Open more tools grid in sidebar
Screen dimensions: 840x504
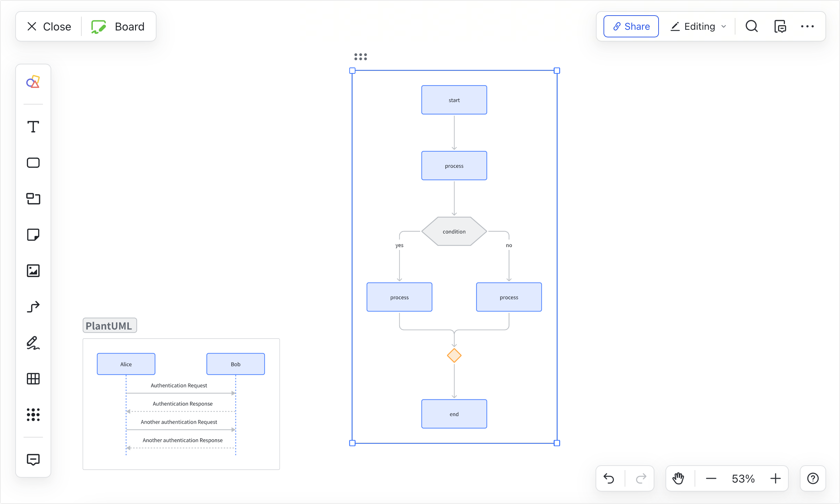click(x=33, y=415)
